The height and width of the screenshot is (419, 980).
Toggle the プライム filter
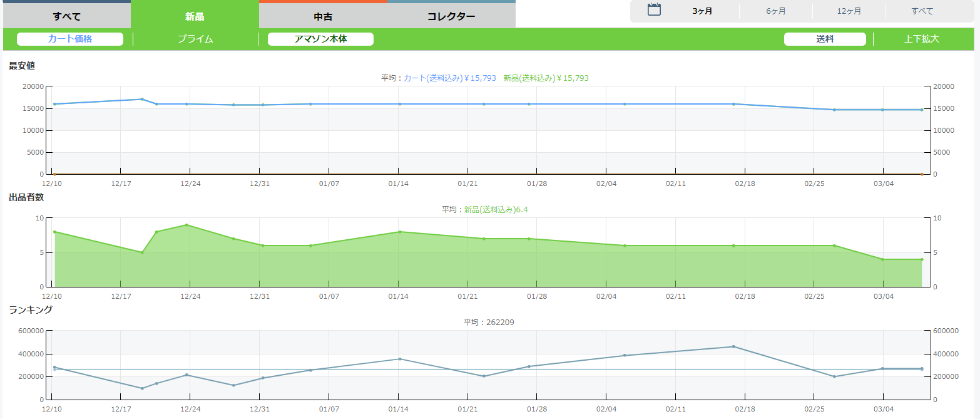click(195, 39)
